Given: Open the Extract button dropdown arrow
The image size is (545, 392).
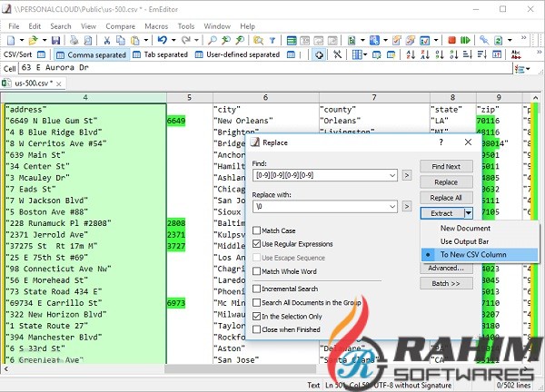Looking at the screenshot, I should tap(469, 213).
